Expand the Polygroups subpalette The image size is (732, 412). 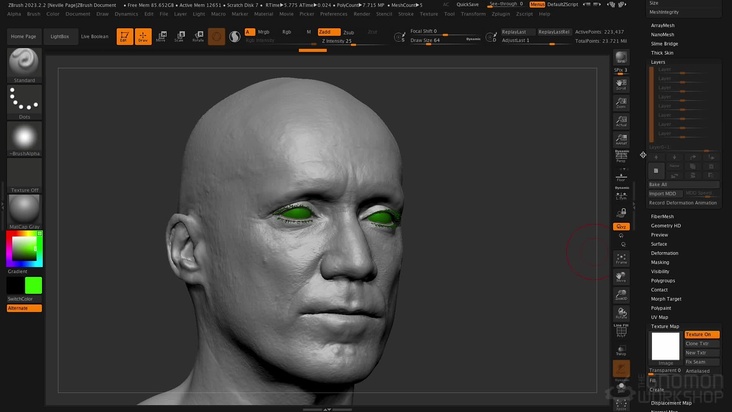(663, 280)
